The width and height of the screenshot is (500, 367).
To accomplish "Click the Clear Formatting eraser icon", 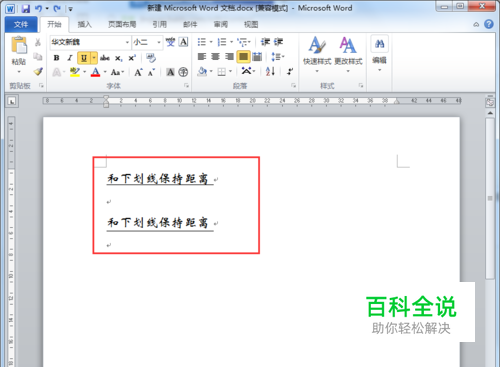I will click(151, 58).
